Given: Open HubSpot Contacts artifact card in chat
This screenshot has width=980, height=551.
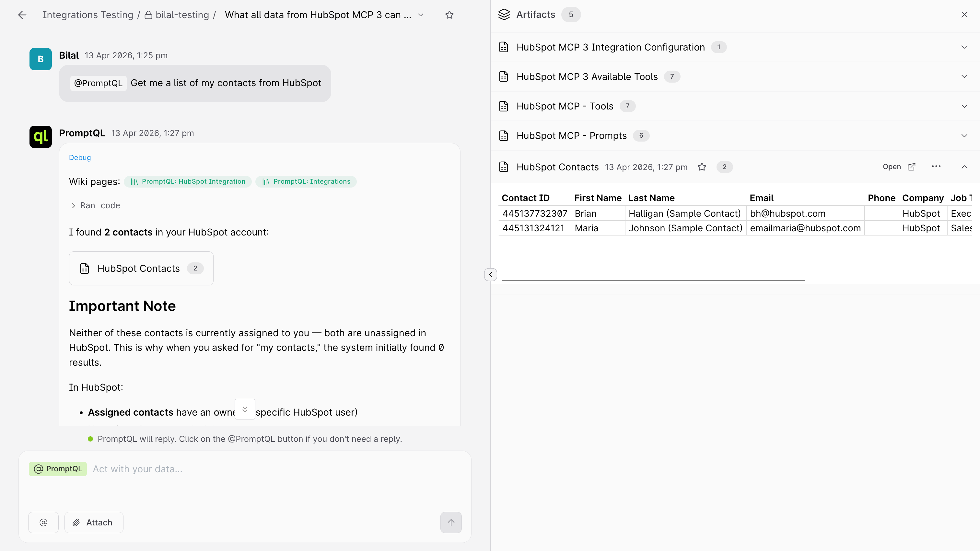Looking at the screenshot, I should point(141,269).
